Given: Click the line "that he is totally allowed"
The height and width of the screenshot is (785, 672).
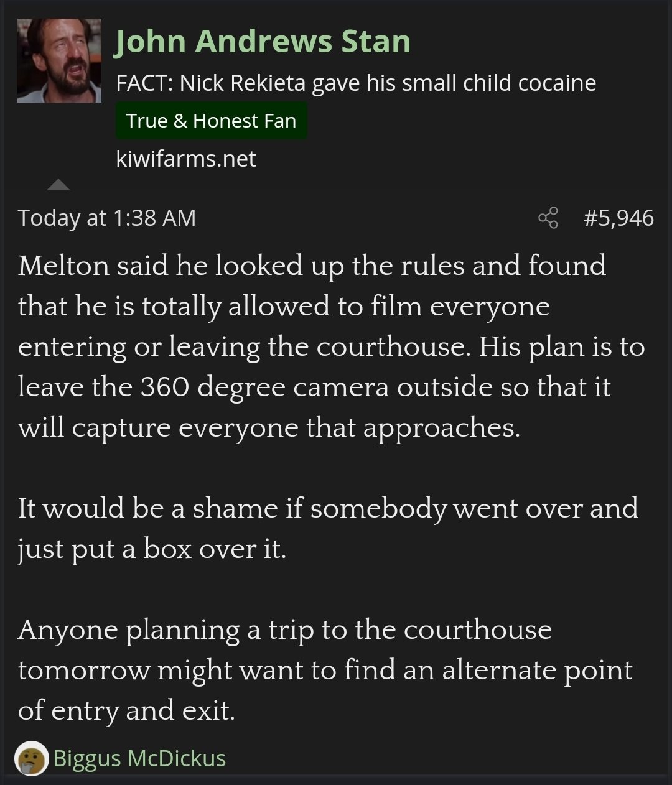Looking at the screenshot, I should point(284,306).
